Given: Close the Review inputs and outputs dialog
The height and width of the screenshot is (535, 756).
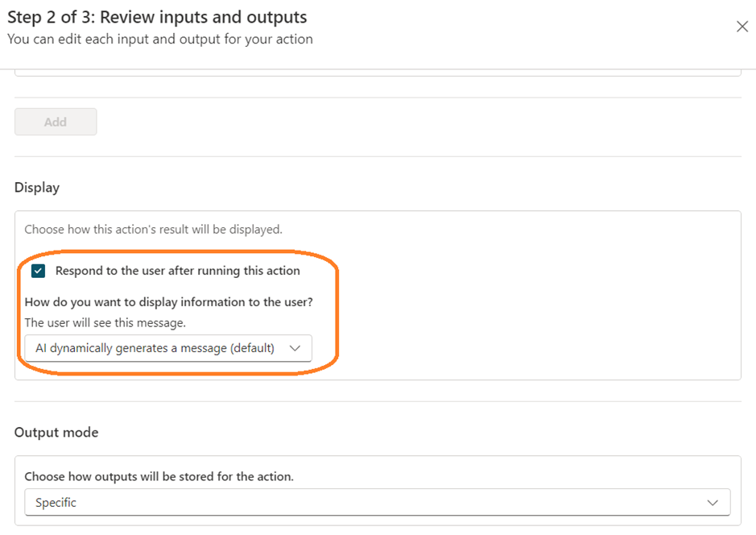Looking at the screenshot, I should [742, 27].
